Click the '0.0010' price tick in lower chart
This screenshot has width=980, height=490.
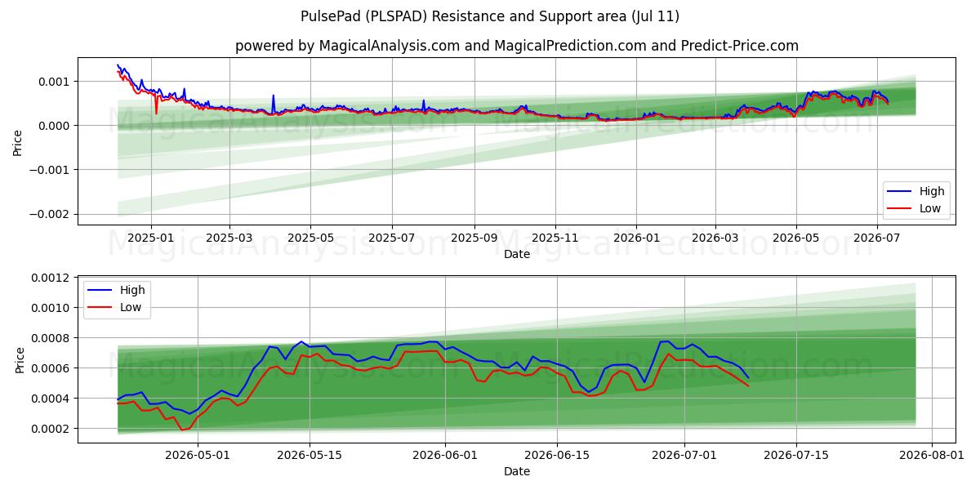click(53, 308)
